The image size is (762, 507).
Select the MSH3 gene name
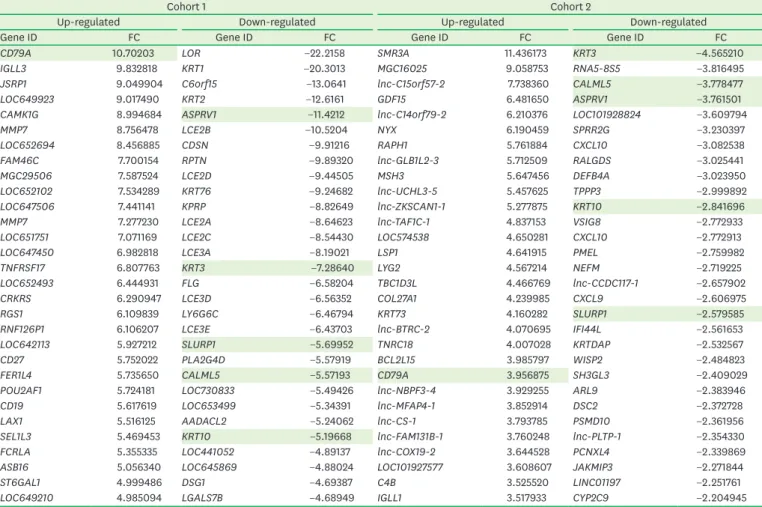click(x=391, y=176)
